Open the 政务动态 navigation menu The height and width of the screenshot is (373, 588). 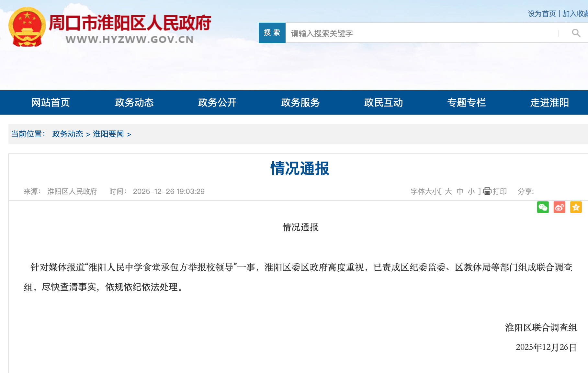coord(134,102)
